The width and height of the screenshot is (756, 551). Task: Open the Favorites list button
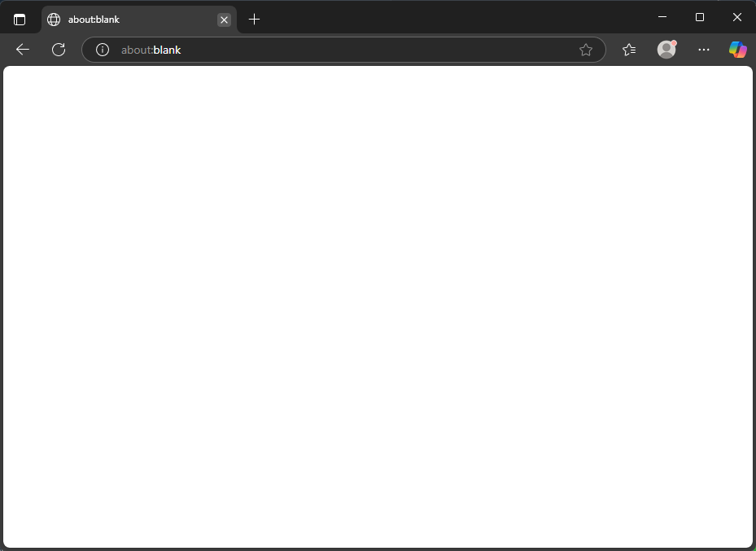[629, 50]
